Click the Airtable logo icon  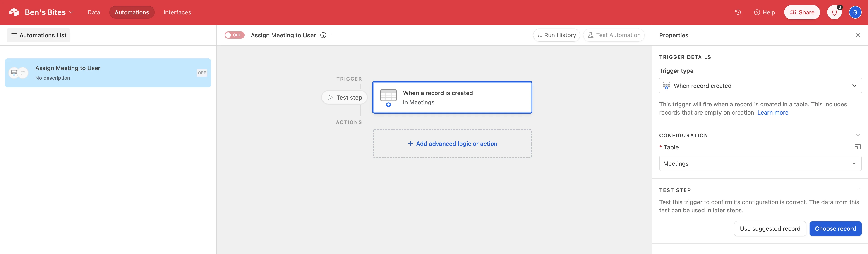[x=14, y=12]
